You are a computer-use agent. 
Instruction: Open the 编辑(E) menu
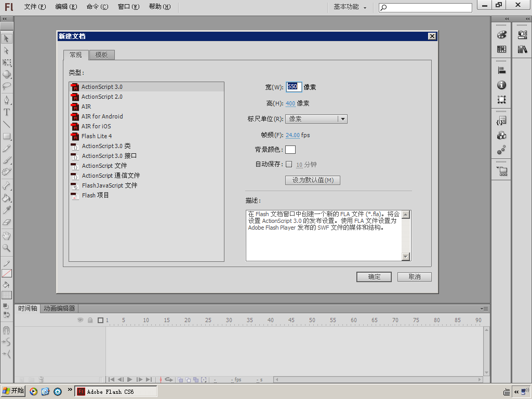[x=66, y=7]
